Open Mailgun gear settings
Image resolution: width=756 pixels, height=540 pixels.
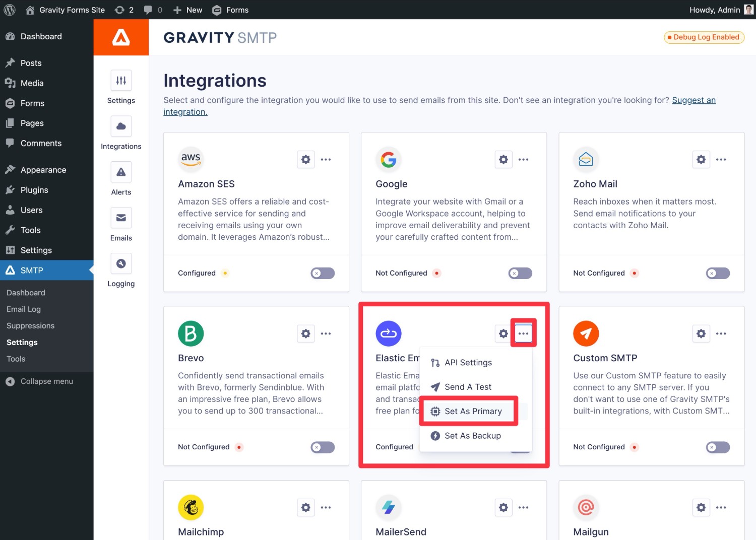pyautogui.click(x=701, y=507)
